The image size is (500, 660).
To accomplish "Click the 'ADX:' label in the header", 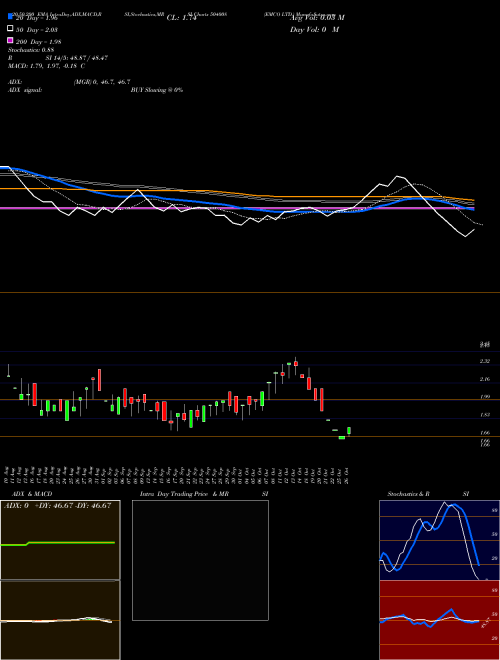I will (15, 82).
